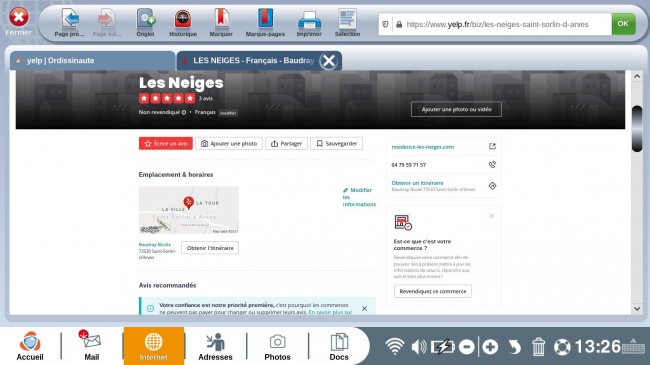Click the modifier category button
Viewport: 650px width, 365px height.
[228, 113]
